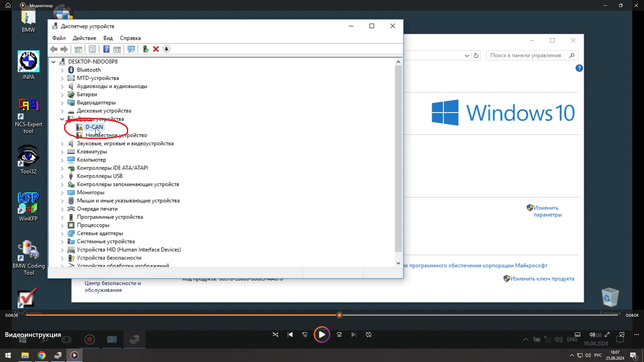The image size is (644, 362).
Task: Collapse the DESKTOP-NDOO8P8 root node
Action: [x=53, y=62]
